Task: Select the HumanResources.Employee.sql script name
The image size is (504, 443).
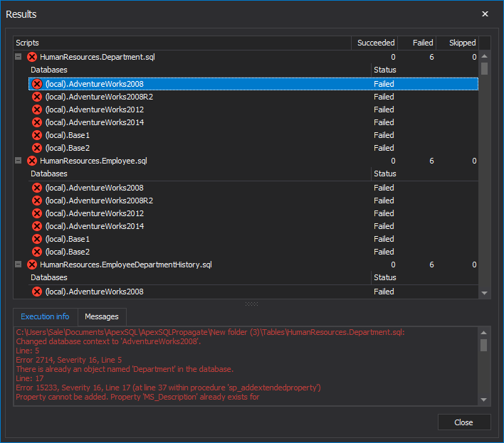Action: click(93, 161)
